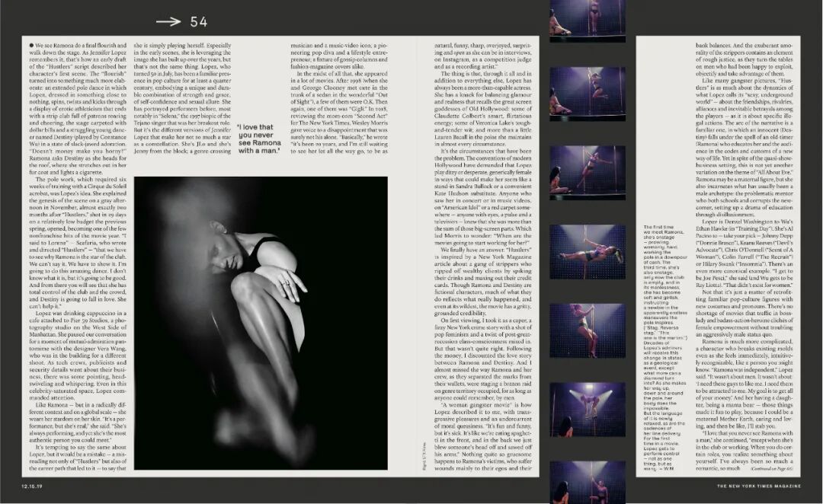Click paragraph starting 'Lopez was drinking cappuccino'
Screen dimensions: 823x504
[78, 355]
